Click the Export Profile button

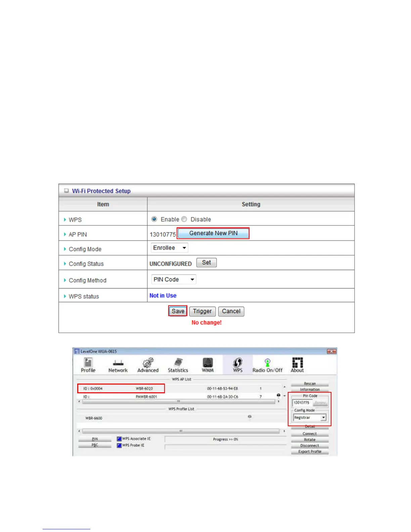click(310, 452)
